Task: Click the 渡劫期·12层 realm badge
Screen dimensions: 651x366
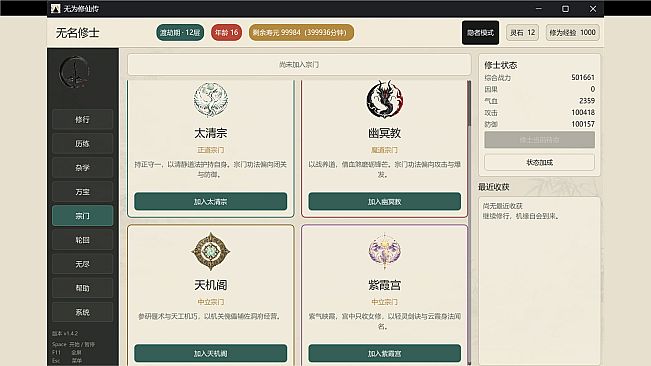Action: [x=180, y=32]
